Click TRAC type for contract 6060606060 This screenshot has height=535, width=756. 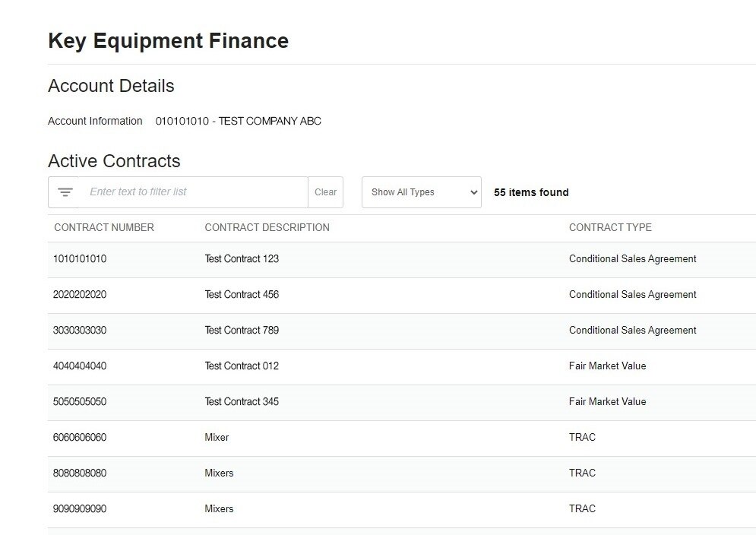[583, 438]
